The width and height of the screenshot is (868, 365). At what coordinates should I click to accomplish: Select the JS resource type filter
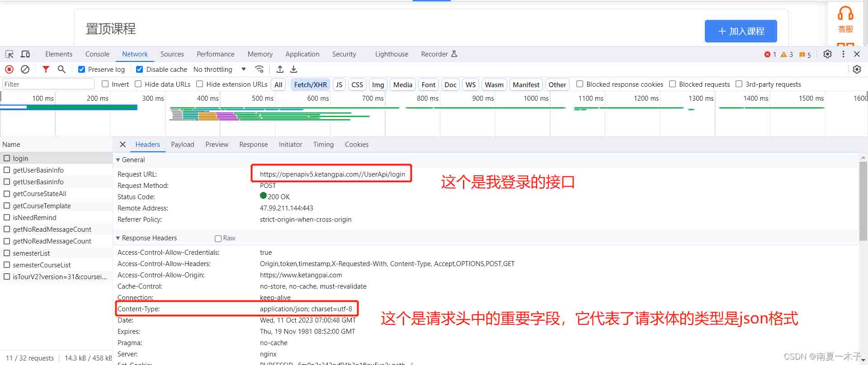[339, 84]
